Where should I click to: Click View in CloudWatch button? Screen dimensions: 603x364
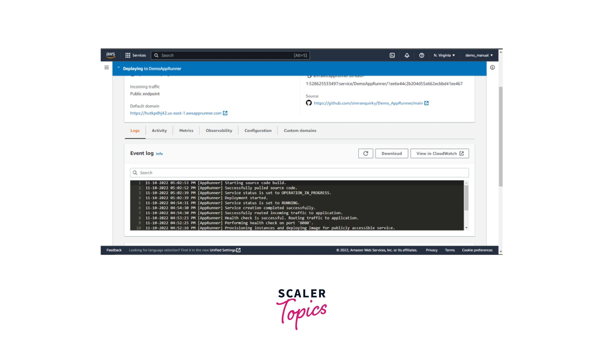[x=439, y=153]
